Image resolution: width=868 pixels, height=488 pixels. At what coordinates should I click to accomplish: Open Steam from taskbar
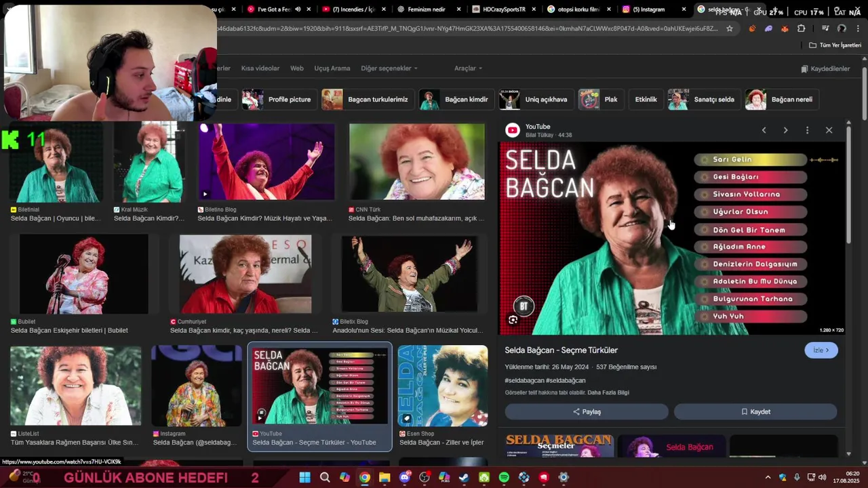[464, 477]
